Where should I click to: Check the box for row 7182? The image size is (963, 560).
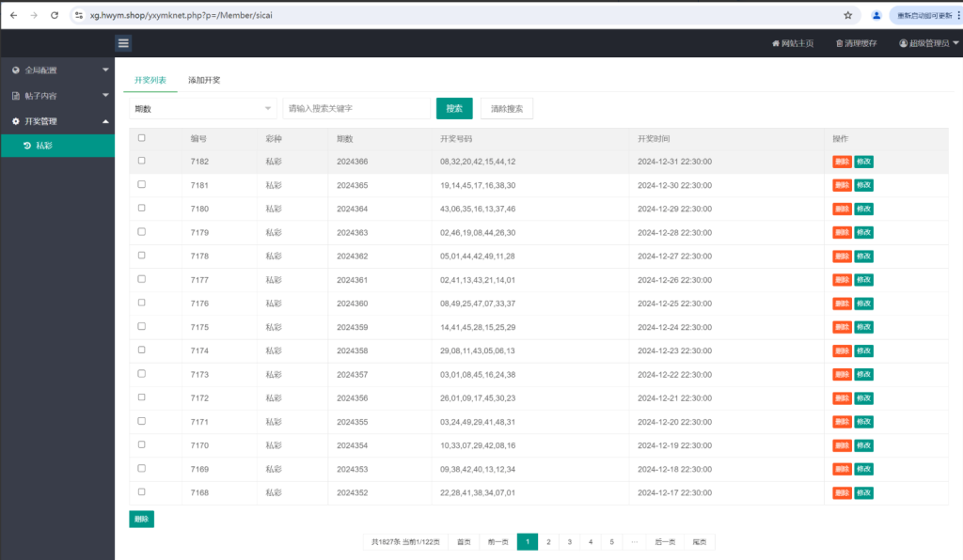click(142, 161)
